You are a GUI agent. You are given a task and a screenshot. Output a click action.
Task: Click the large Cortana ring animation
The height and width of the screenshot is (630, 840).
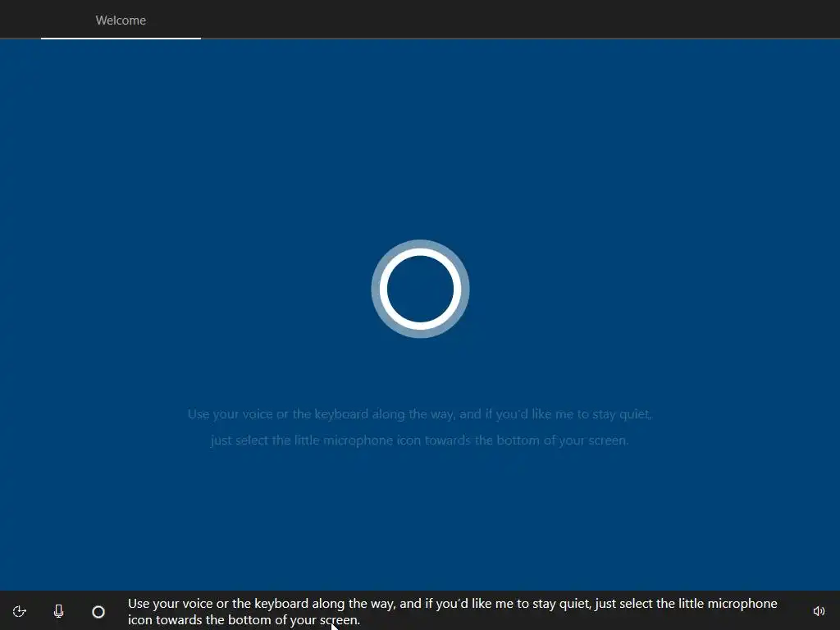pyautogui.click(x=420, y=289)
